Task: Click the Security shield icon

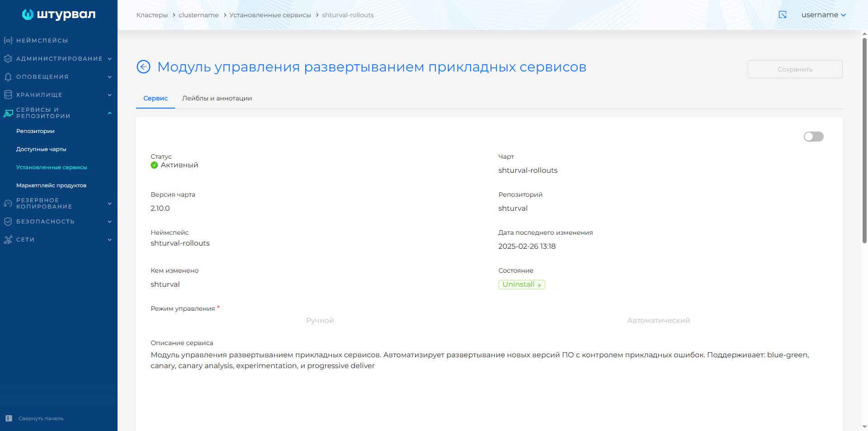Action: [x=8, y=222]
